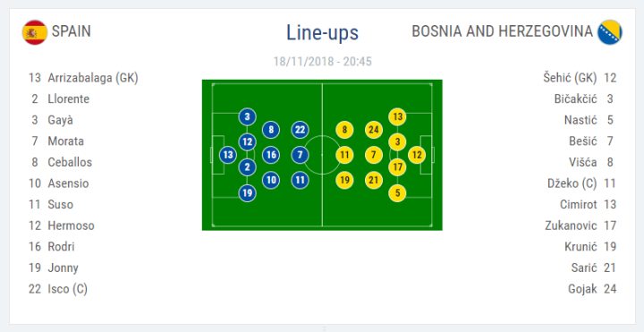Click the Spain flag icon
Viewport: 644px width, 332px height.
(x=35, y=32)
